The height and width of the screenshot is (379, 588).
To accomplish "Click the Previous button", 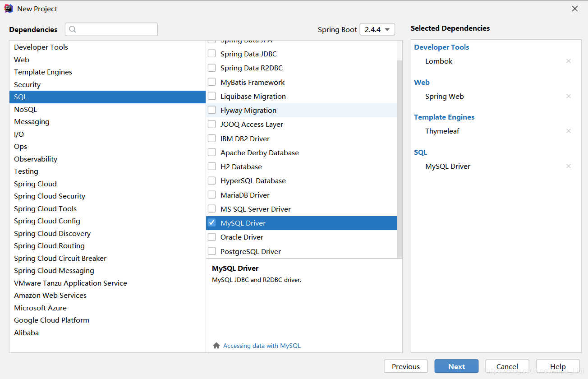I will [x=406, y=366].
